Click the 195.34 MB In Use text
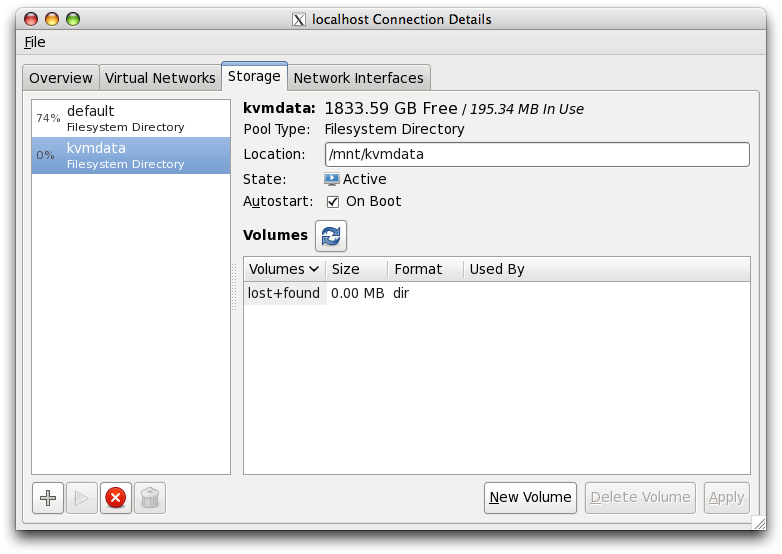 [527, 109]
